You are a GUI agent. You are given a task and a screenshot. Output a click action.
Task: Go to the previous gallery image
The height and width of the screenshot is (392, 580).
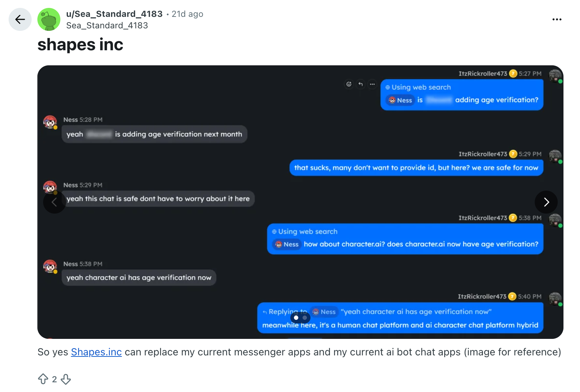coord(54,202)
